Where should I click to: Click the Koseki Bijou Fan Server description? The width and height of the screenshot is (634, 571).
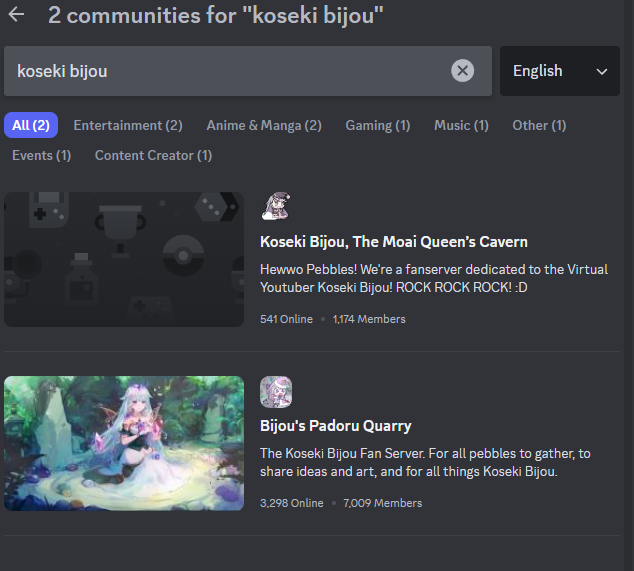pyautogui.click(x=425, y=462)
